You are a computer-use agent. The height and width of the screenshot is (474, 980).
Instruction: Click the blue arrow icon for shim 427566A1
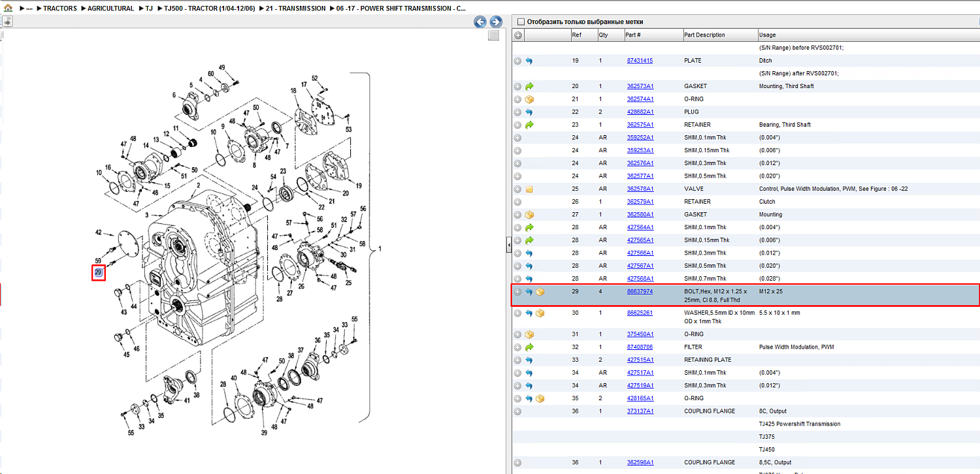point(529,253)
